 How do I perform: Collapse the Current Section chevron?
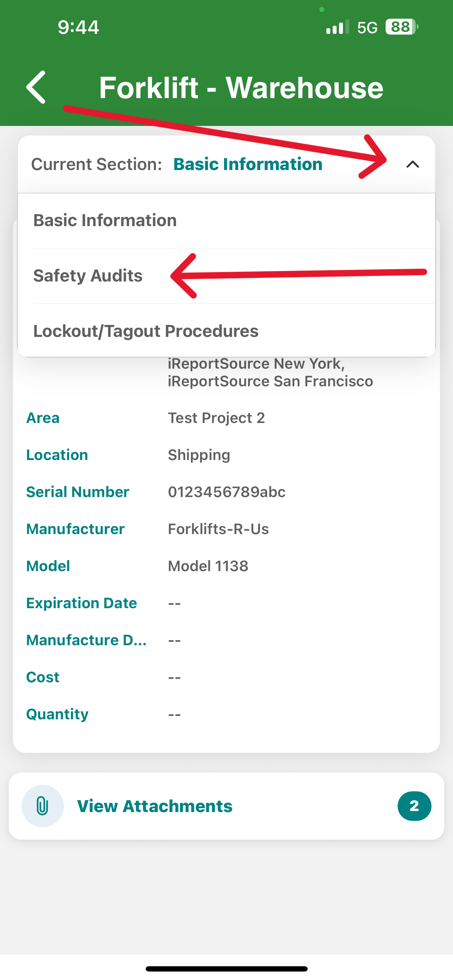[413, 164]
